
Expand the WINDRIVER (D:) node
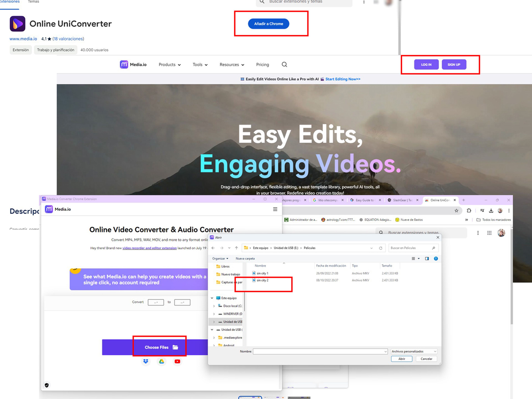pyautogui.click(x=214, y=314)
